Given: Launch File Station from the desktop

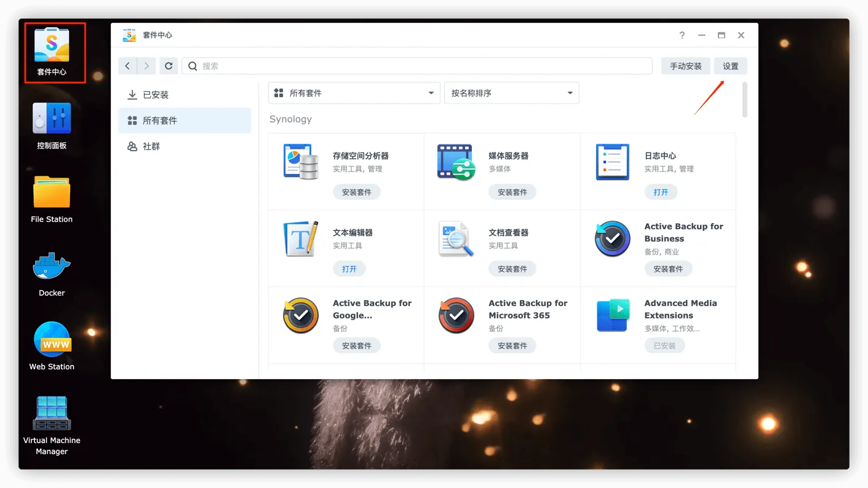Looking at the screenshot, I should [x=52, y=200].
